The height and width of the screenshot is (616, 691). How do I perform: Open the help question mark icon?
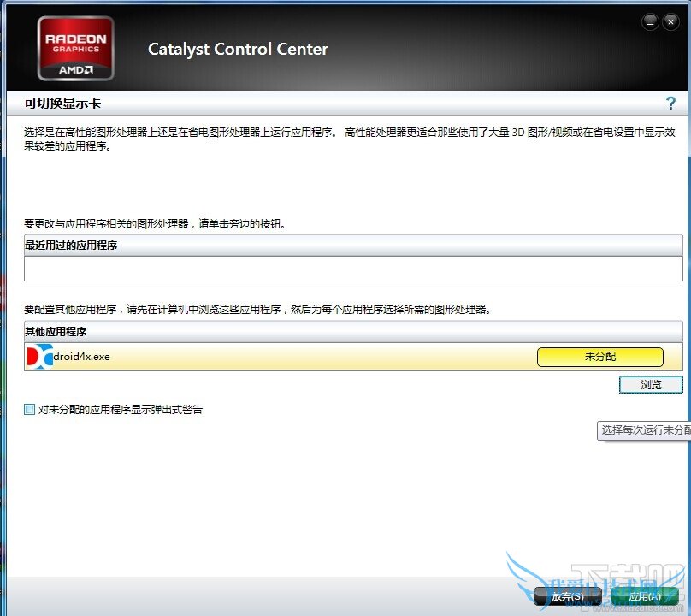click(x=670, y=104)
